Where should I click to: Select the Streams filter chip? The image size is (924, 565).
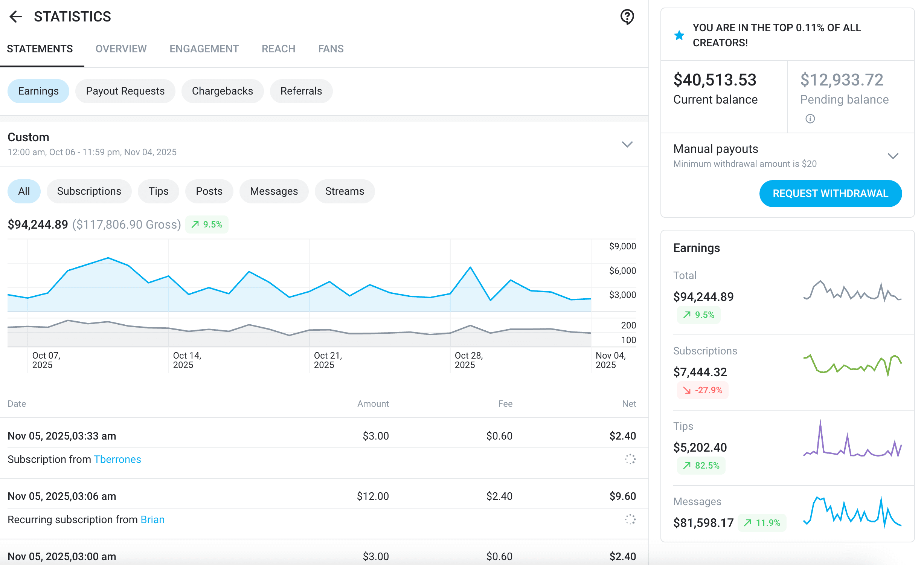pos(345,191)
